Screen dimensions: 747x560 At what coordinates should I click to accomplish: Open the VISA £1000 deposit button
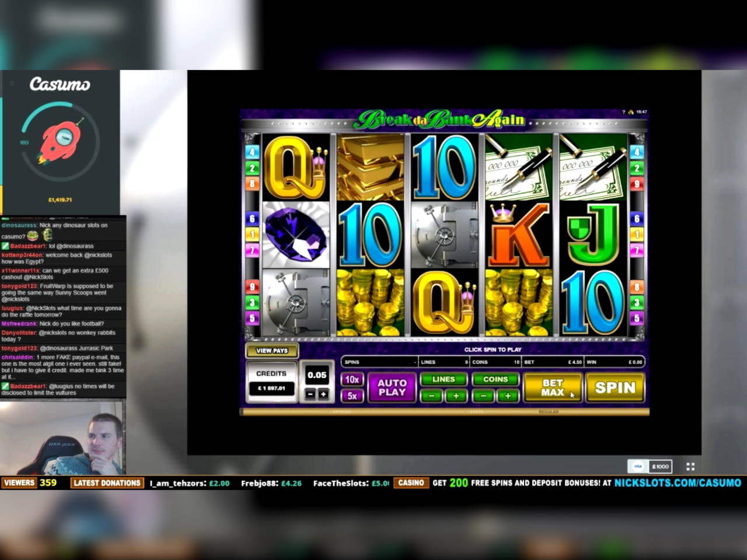point(650,466)
